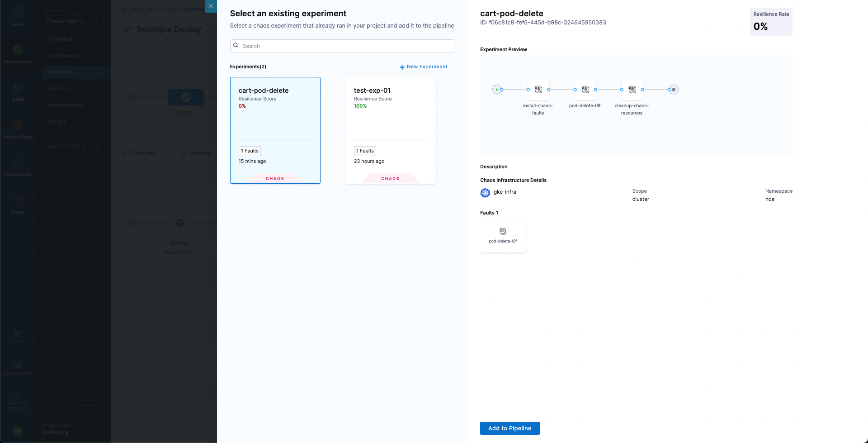Select the pod-delete-l8f node in preview
The width and height of the screenshot is (868, 443).
[x=585, y=90]
